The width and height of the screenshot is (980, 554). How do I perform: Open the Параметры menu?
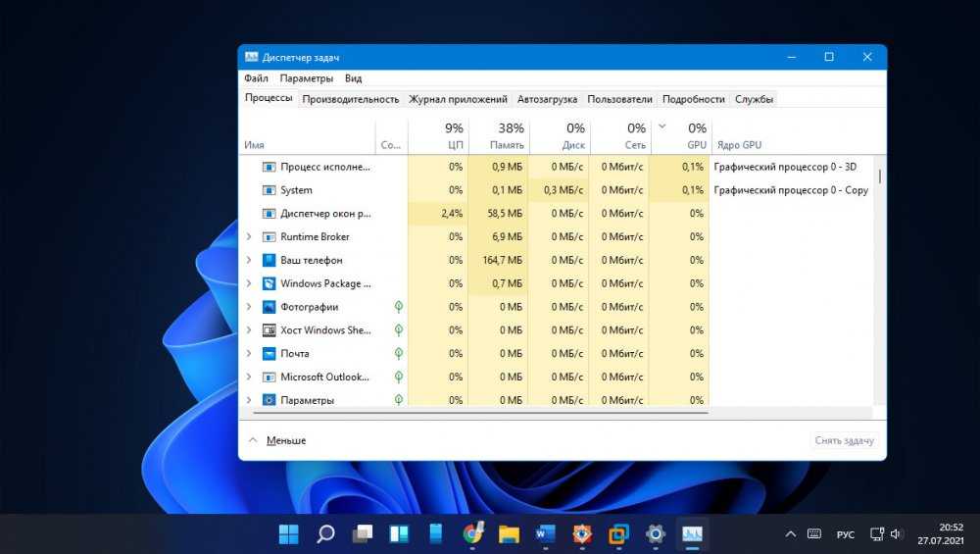[x=306, y=78]
